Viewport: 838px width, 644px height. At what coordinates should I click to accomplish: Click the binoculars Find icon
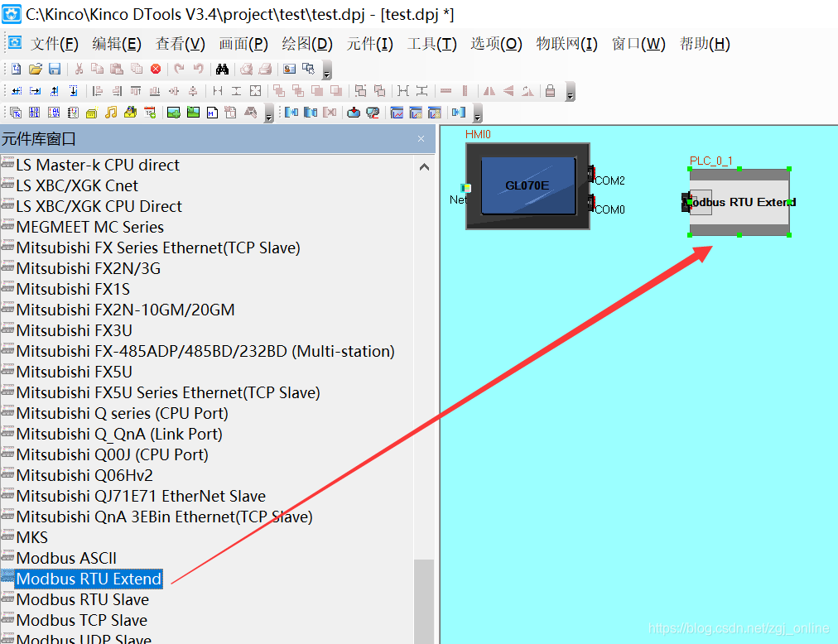[x=222, y=69]
